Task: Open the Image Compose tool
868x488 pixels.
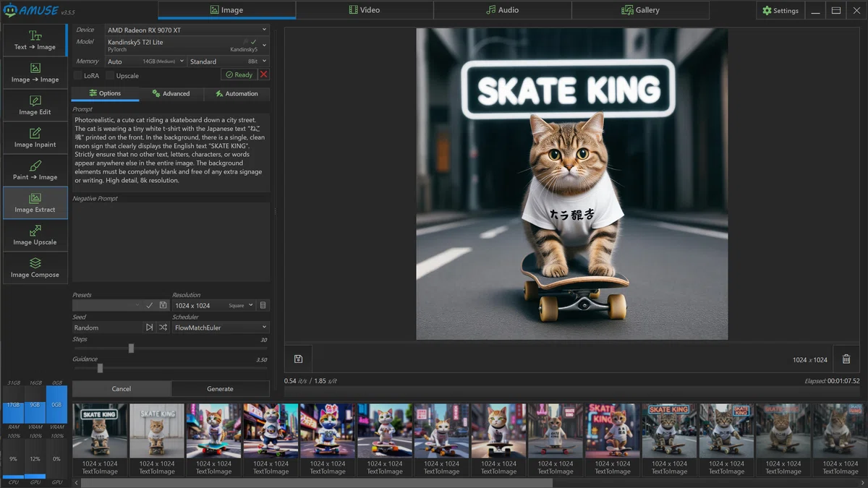Action: point(35,267)
